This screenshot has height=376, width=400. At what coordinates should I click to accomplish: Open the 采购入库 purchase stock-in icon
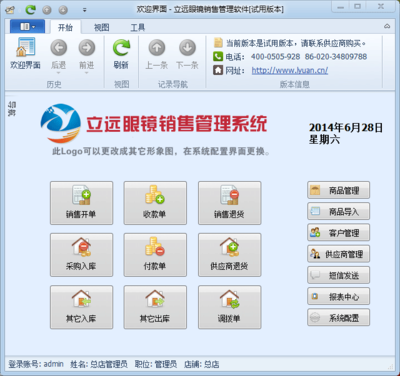click(x=81, y=255)
